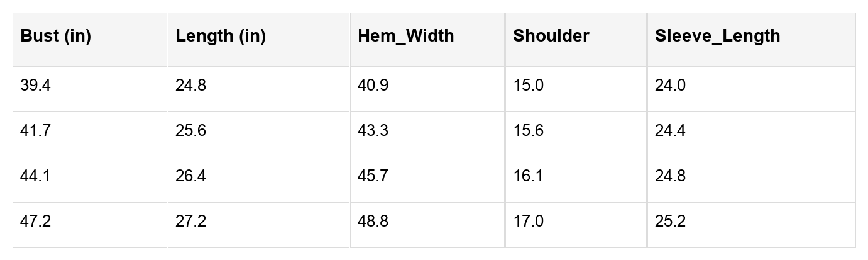Select the Shoulder column header
Screen dimensions: 868x260
(551, 37)
